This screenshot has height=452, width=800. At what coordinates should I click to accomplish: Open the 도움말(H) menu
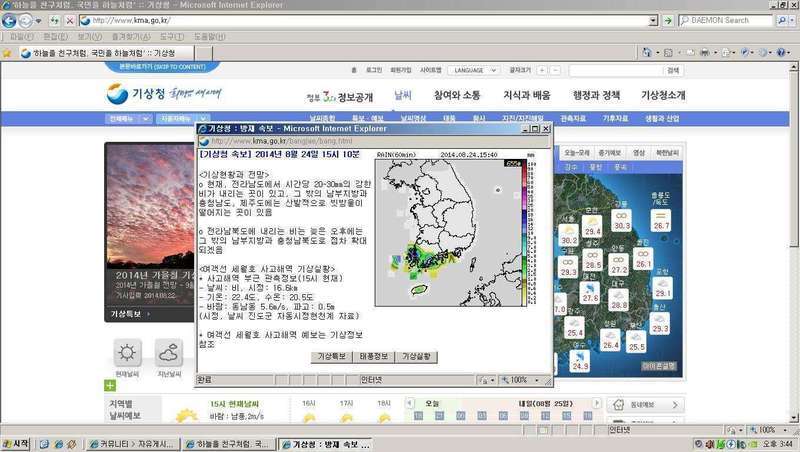pyautogui.click(x=209, y=37)
